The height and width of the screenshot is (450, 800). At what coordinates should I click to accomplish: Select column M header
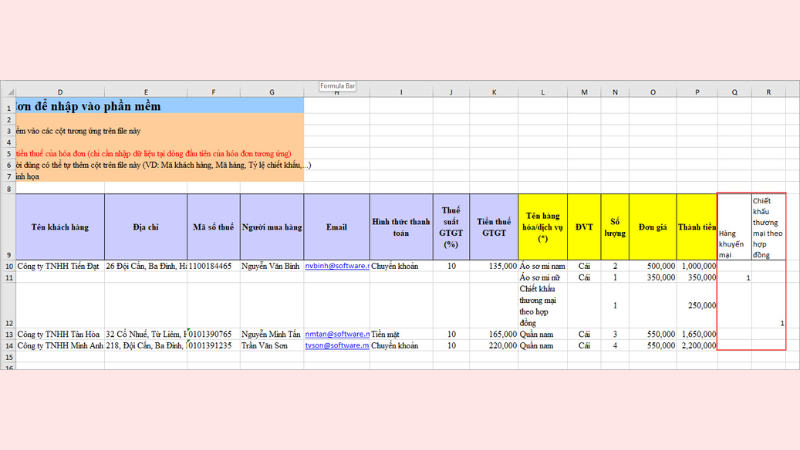pyautogui.click(x=584, y=92)
